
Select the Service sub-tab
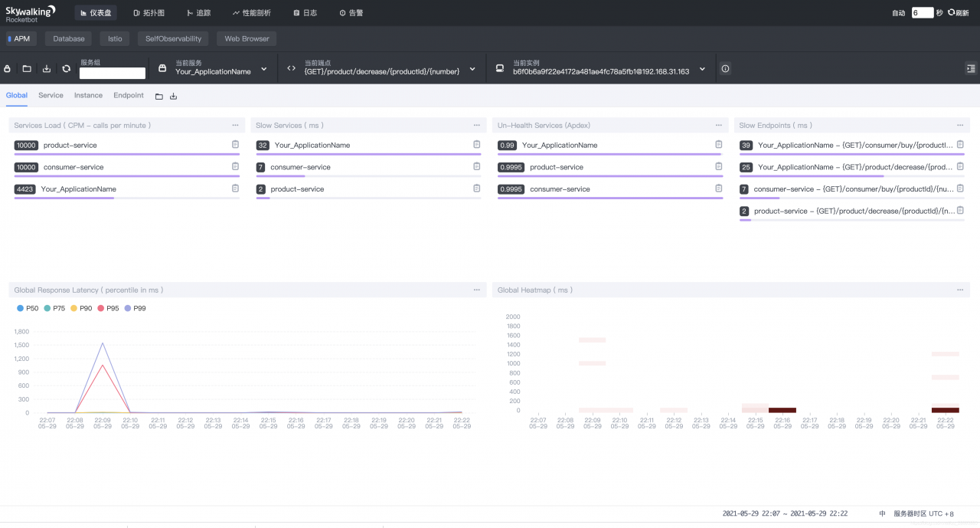[51, 96]
